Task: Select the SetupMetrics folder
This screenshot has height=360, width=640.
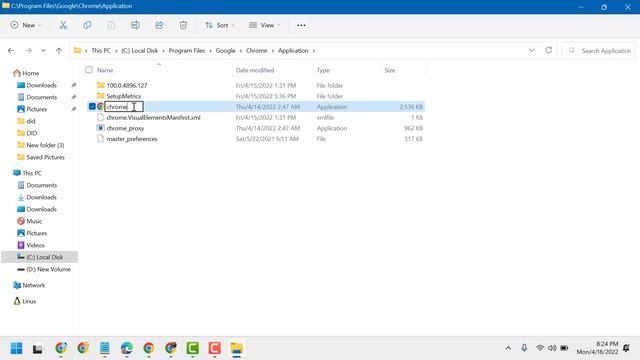Action: click(x=123, y=96)
